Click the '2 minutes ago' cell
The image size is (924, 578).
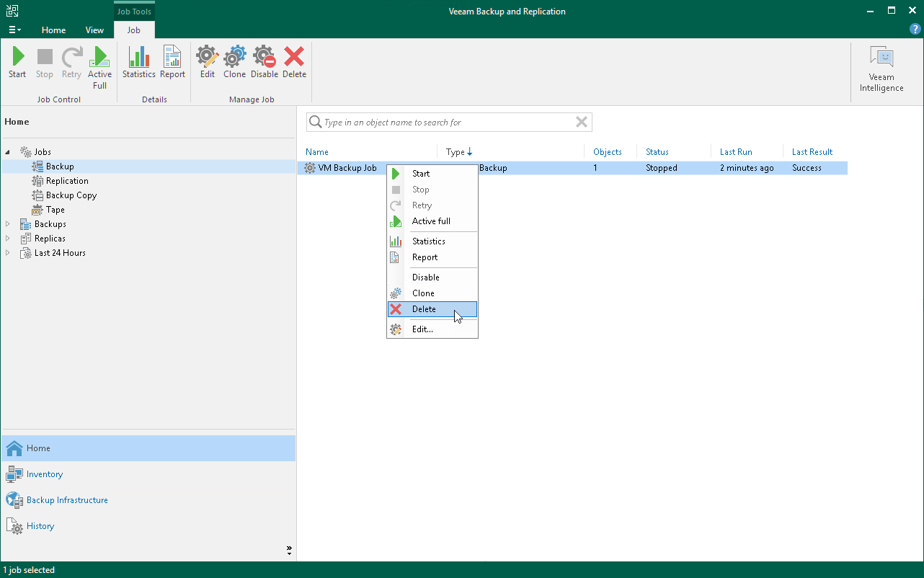(x=747, y=168)
